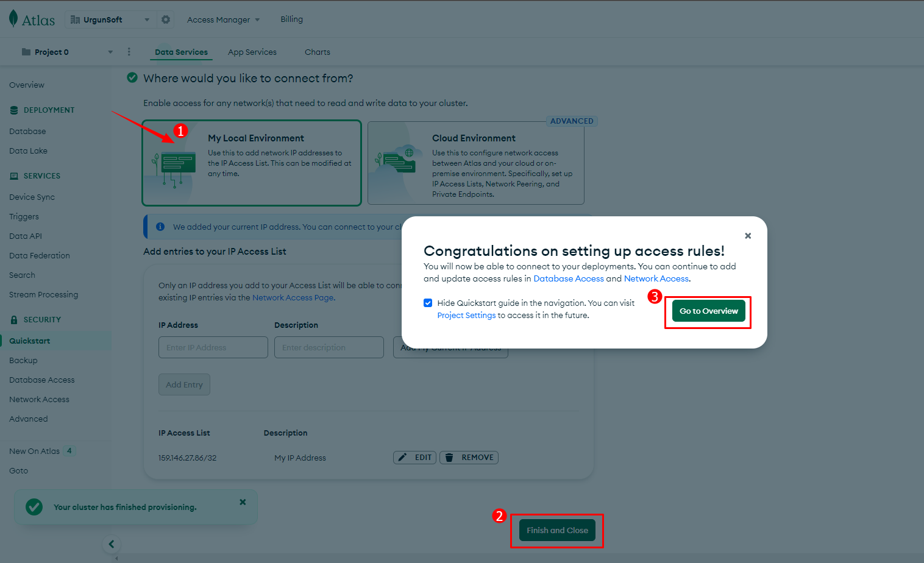Click the UrgunSoft organization icon
The height and width of the screenshot is (563, 924).
click(x=76, y=19)
